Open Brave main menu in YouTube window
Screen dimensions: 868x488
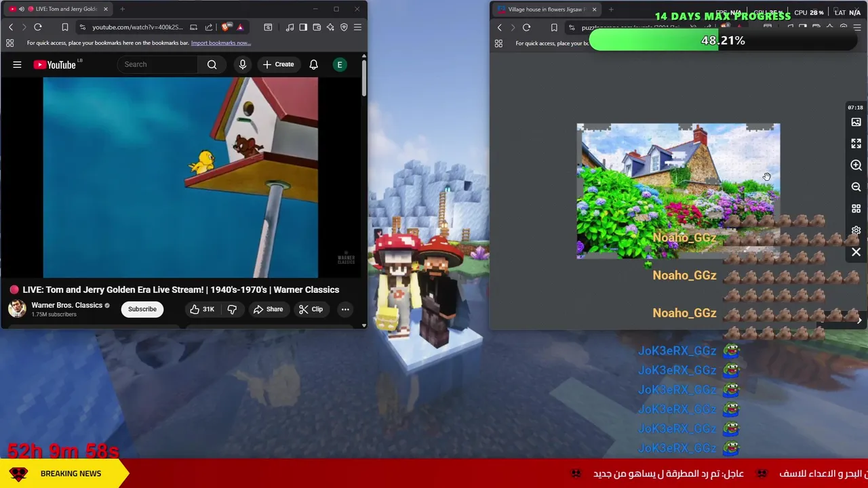pyautogui.click(x=357, y=27)
